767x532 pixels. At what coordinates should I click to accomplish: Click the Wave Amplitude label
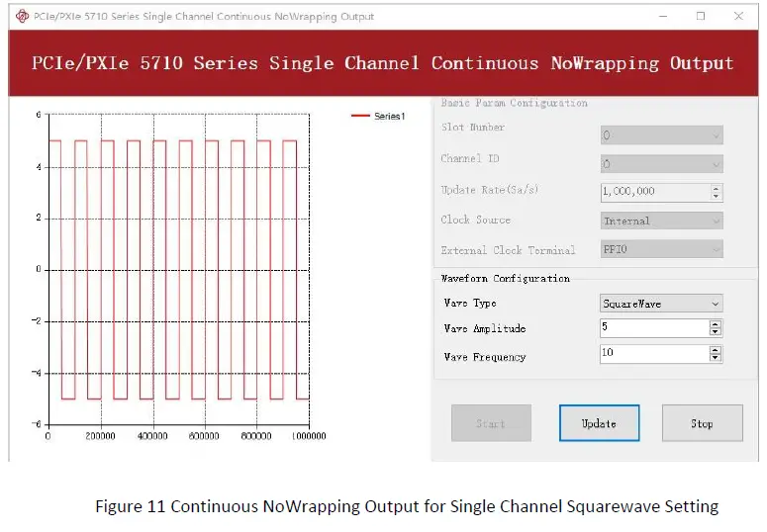coord(485,328)
